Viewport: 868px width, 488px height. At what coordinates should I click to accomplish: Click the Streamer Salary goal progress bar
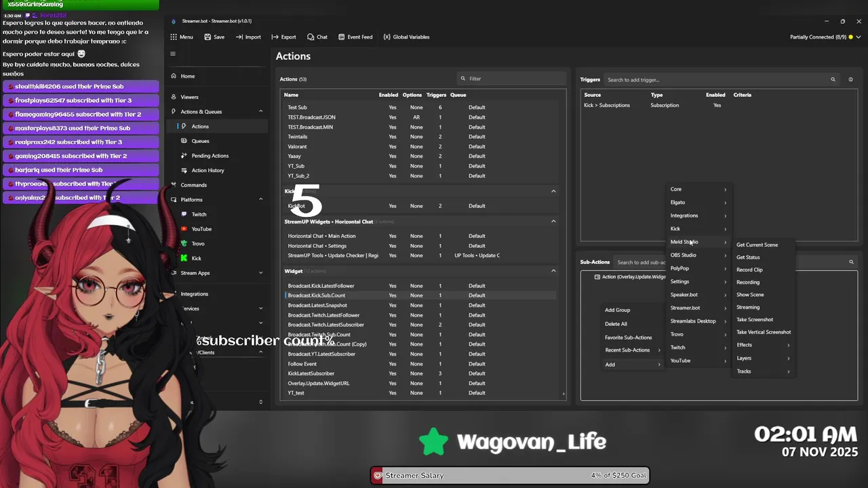[x=510, y=475]
